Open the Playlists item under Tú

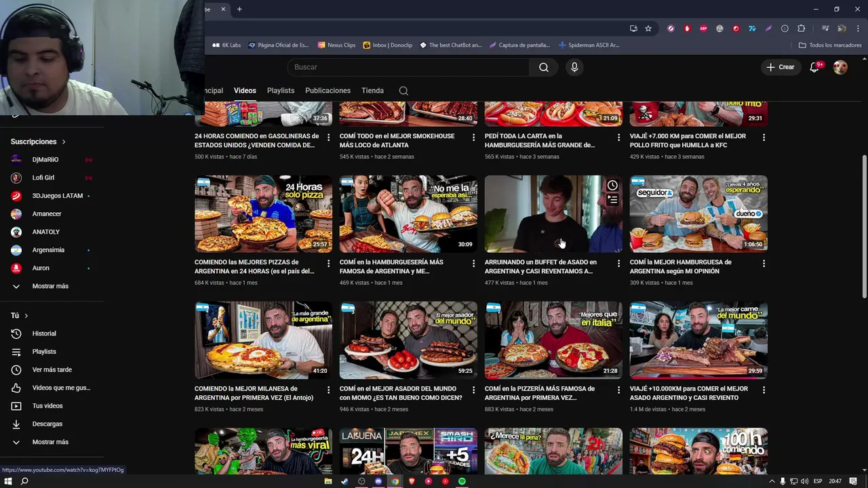(44, 352)
